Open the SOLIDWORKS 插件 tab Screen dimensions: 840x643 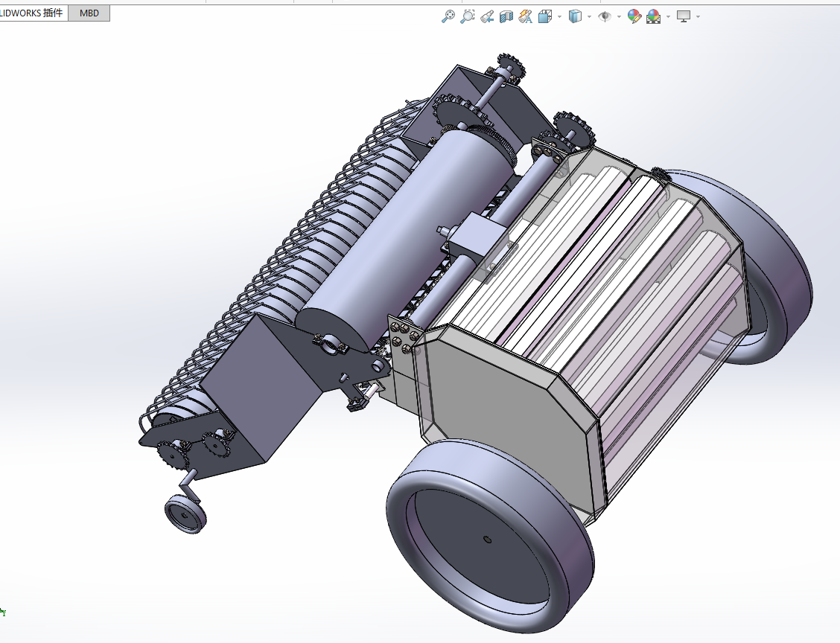pyautogui.click(x=32, y=13)
